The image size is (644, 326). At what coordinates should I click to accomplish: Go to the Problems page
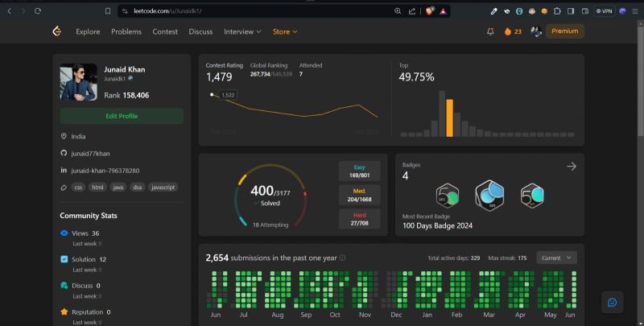(x=126, y=31)
